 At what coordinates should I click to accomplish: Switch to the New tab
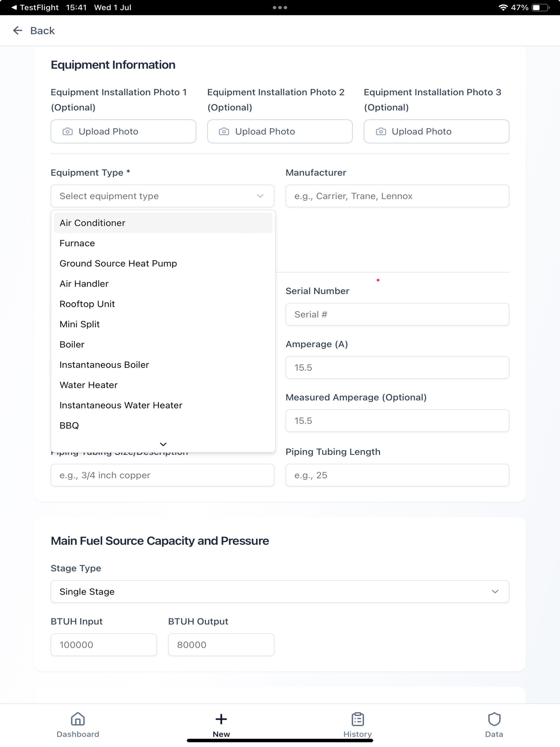[221, 725]
